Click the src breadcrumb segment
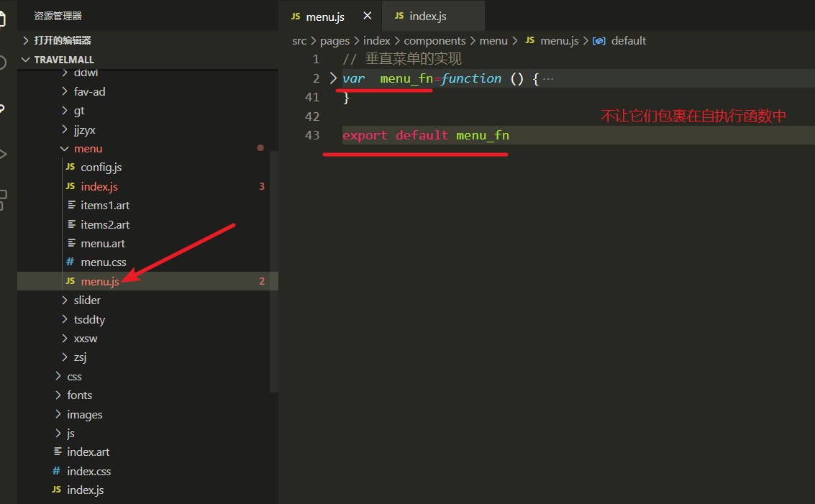Screen dimensions: 815x504 click(x=299, y=40)
